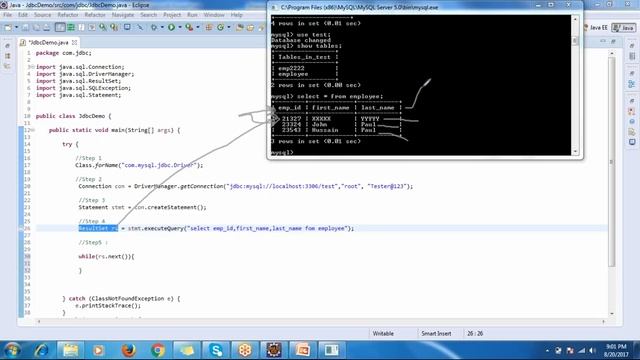The width and height of the screenshot is (640, 360).
Task: Open the Help menu
Action: [237, 15]
